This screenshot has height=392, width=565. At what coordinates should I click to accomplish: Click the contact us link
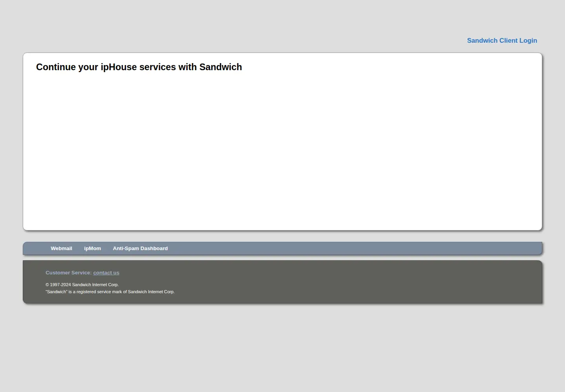point(106,273)
